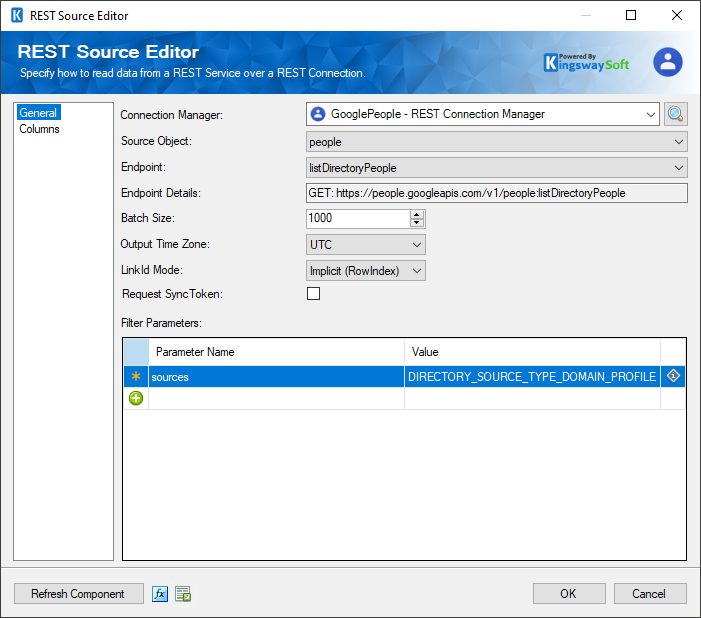
Task: Select the sources parameter name cell
Action: [276, 377]
